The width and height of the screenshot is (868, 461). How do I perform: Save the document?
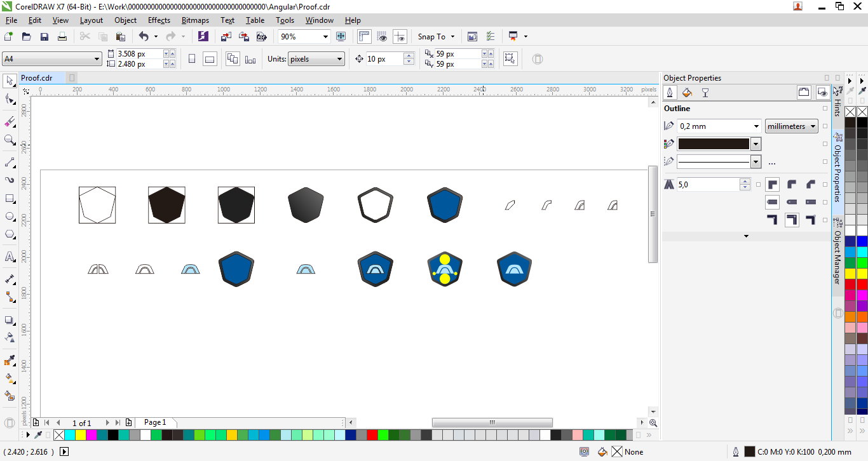click(44, 37)
